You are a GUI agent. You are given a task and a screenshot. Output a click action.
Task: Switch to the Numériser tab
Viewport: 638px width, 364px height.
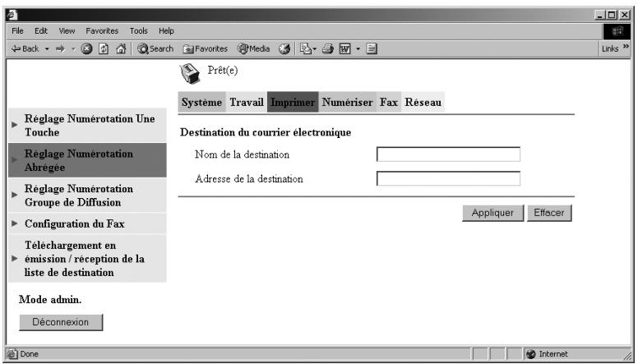coord(348,102)
